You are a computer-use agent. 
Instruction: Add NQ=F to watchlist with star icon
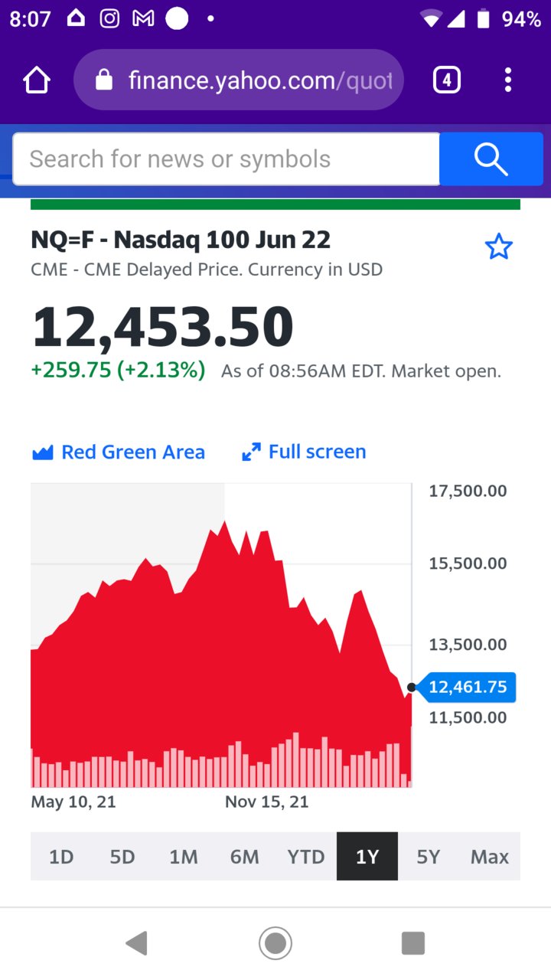(499, 247)
